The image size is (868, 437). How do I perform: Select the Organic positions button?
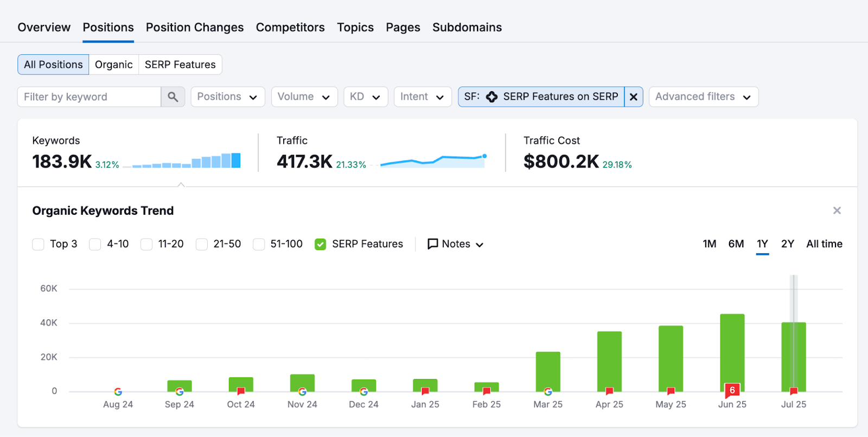click(113, 65)
